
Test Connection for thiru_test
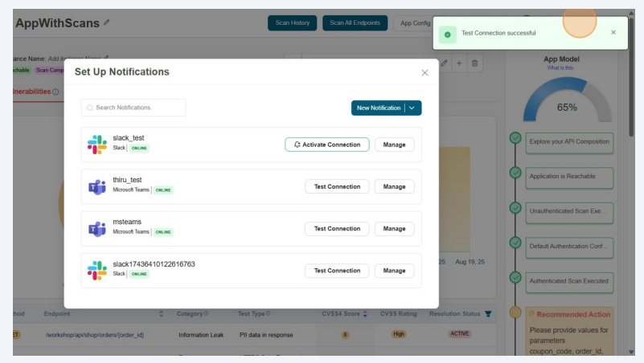(x=337, y=186)
